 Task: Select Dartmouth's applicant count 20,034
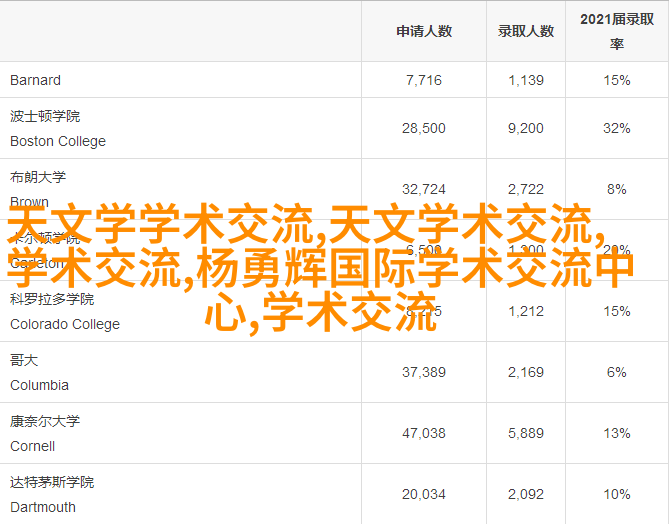point(424,495)
